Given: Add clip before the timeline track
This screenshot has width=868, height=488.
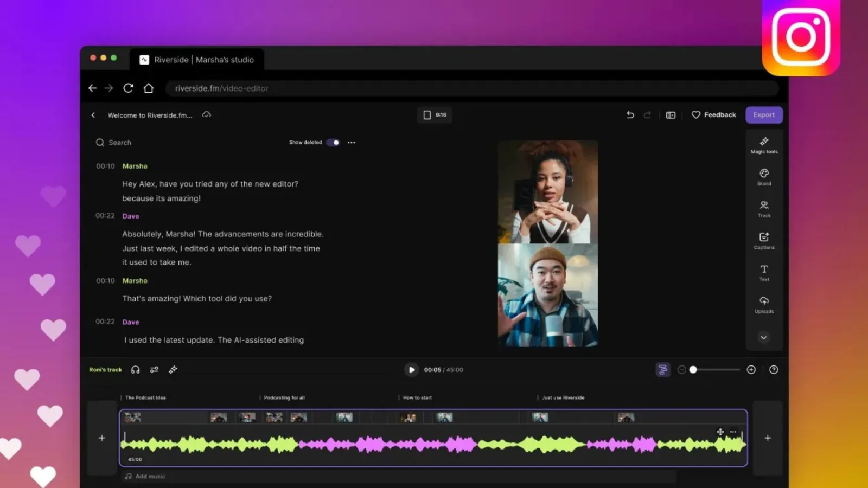Looking at the screenshot, I should pyautogui.click(x=101, y=438).
